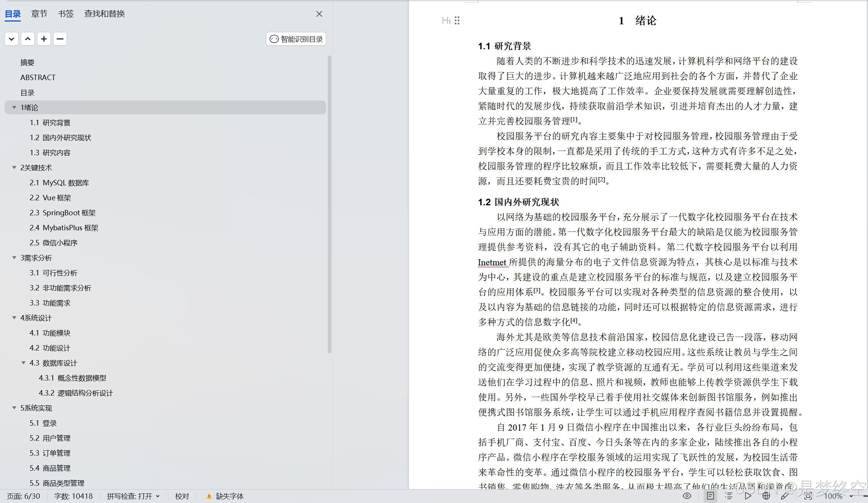Switch to web layout globe icon
This screenshot has height=503, width=868.
point(766,496)
